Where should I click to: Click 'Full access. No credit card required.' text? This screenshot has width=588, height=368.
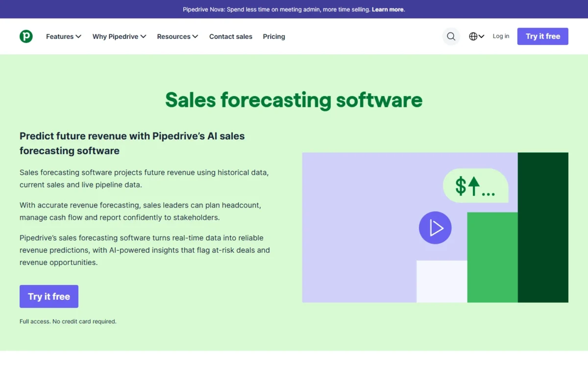tap(68, 321)
